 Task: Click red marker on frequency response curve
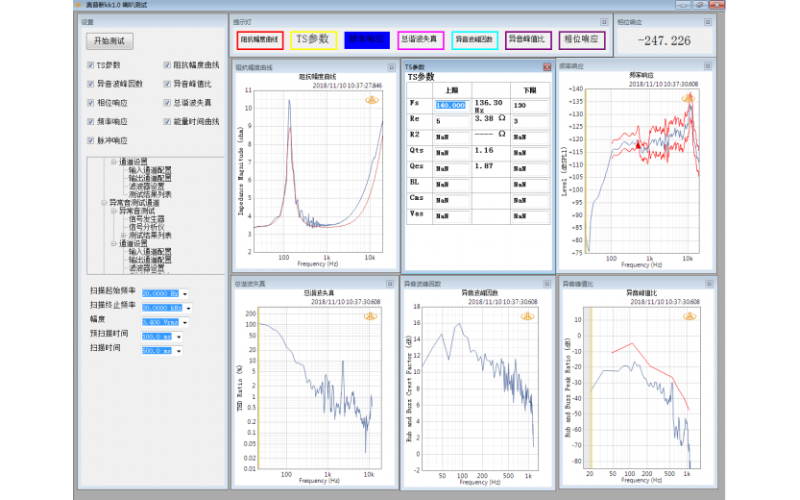coord(638,145)
